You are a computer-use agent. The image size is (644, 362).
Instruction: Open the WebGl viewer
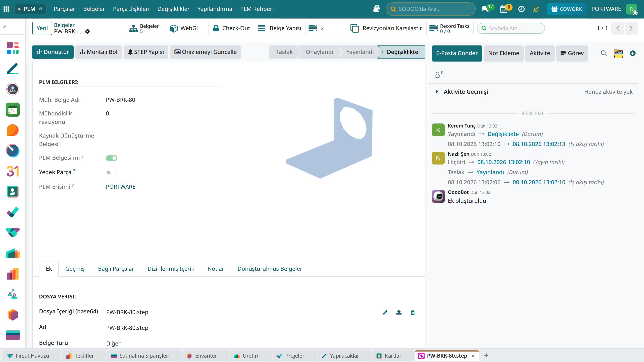point(184,28)
